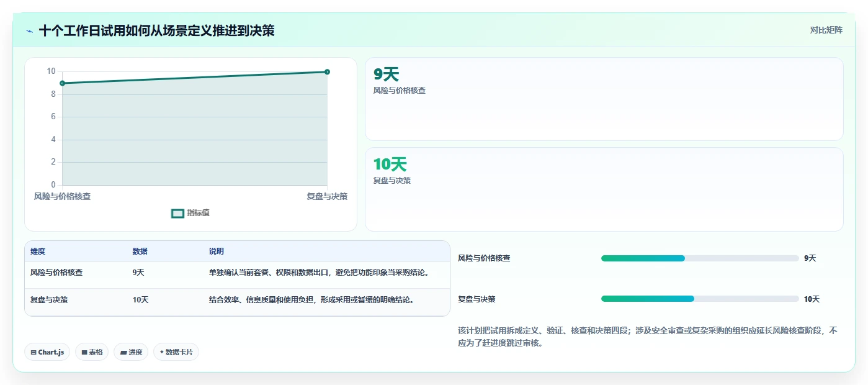The width and height of the screenshot is (868, 385).
Task: Click the 10天 value beside progress bar
Action: click(812, 299)
